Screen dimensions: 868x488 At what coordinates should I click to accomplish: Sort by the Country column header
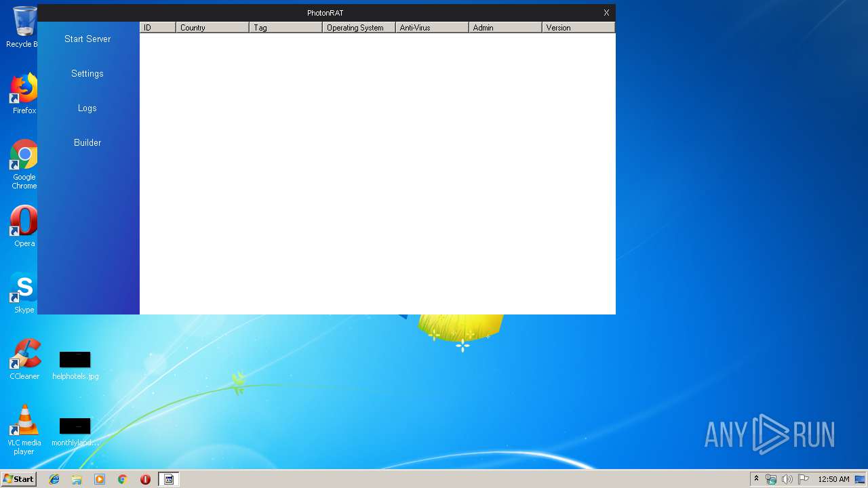pyautogui.click(x=213, y=27)
